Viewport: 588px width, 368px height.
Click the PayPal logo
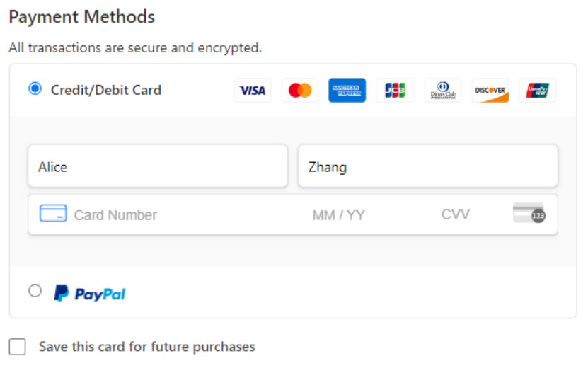90,294
